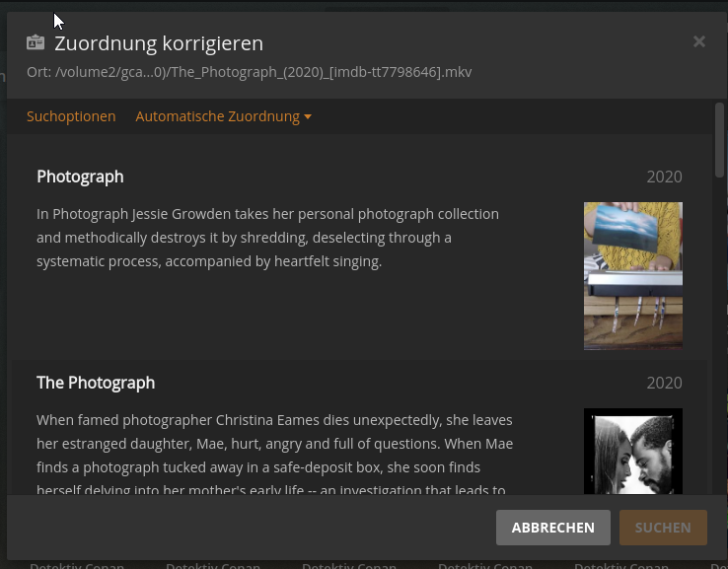Open Suchoptionen search options

tap(71, 116)
